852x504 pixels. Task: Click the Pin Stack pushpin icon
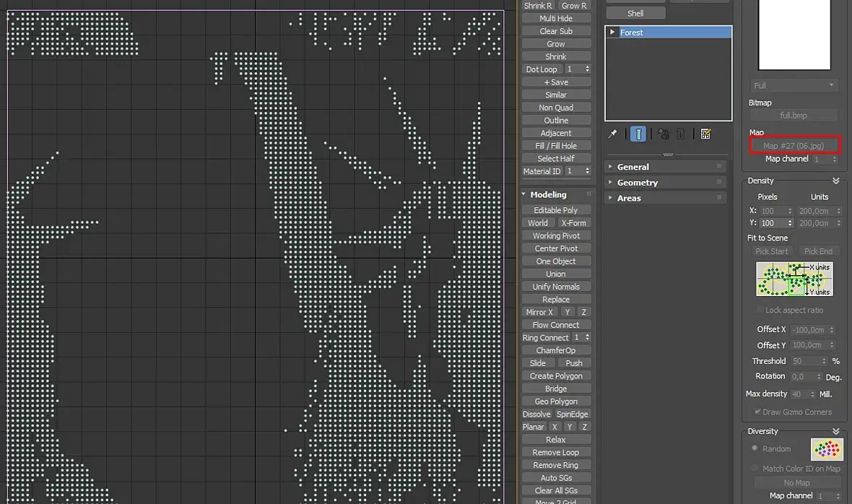pyautogui.click(x=612, y=134)
